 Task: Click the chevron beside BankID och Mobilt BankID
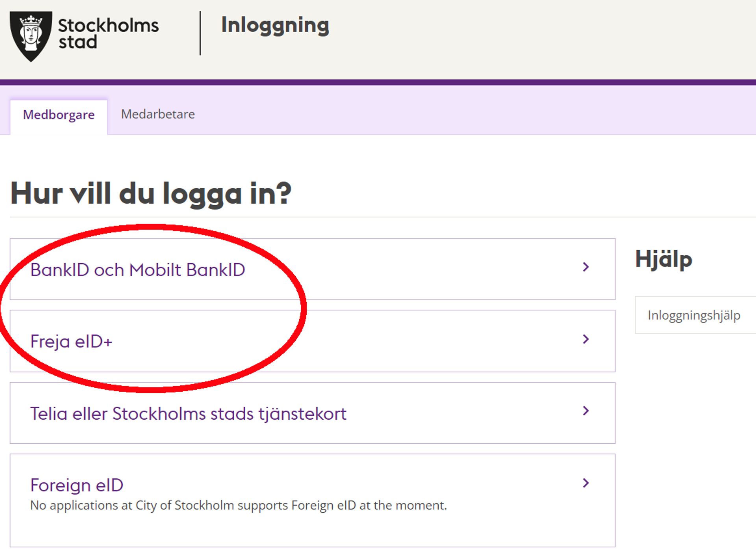pos(586,267)
